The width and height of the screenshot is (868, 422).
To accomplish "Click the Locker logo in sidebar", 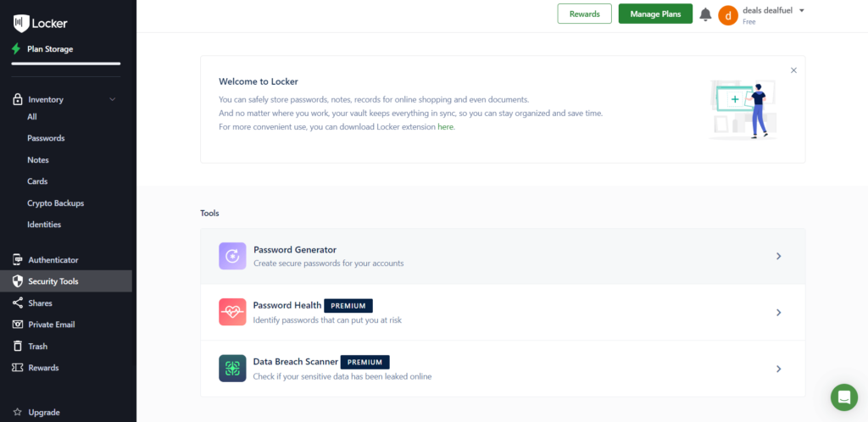I will [20, 23].
